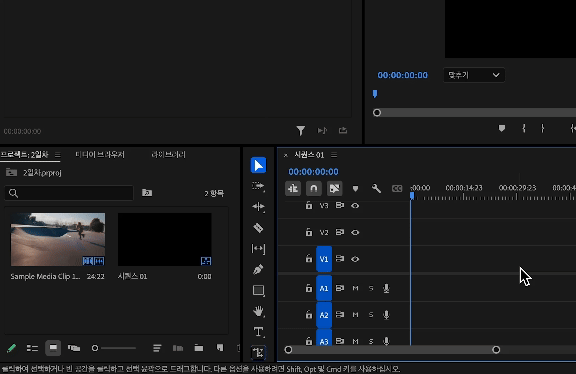Open 프로젝트 panel menu

(58, 155)
